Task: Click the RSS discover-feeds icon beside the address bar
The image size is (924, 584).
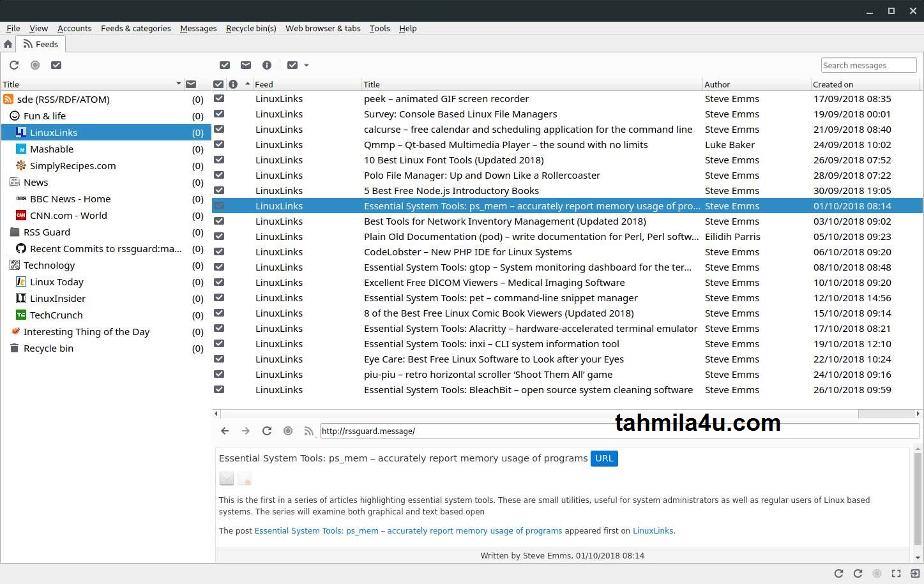Action: point(309,431)
